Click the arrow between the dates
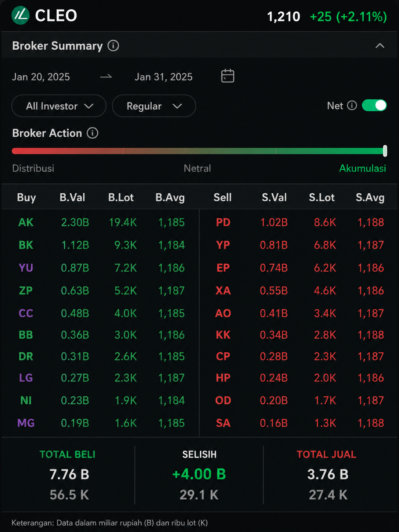399x532 pixels. [x=106, y=77]
